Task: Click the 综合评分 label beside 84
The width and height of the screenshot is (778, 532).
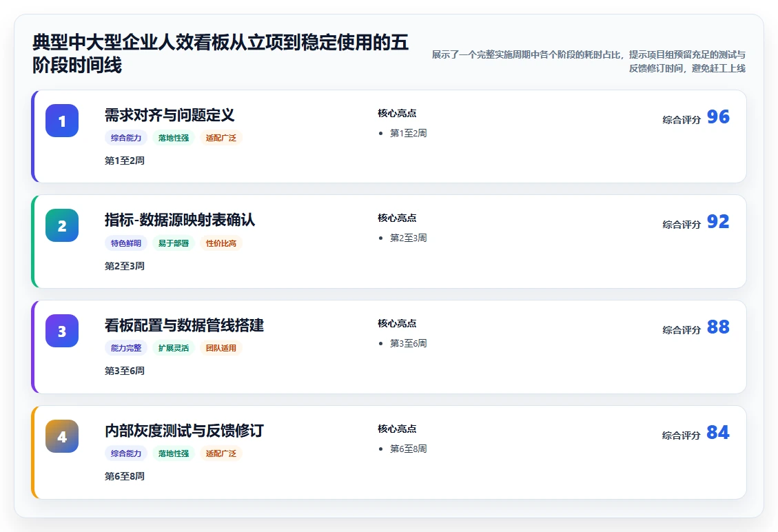Action: [682, 436]
